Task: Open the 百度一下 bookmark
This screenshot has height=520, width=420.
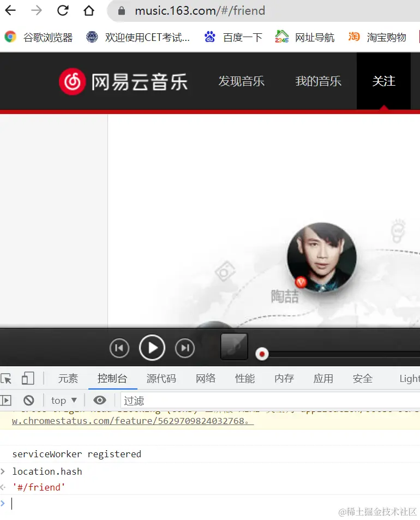Action: (x=233, y=37)
